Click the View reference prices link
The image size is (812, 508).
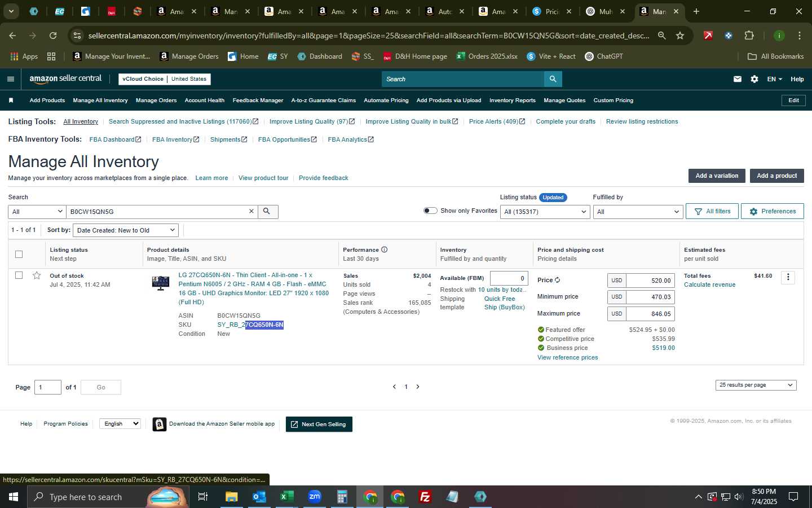point(567,357)
